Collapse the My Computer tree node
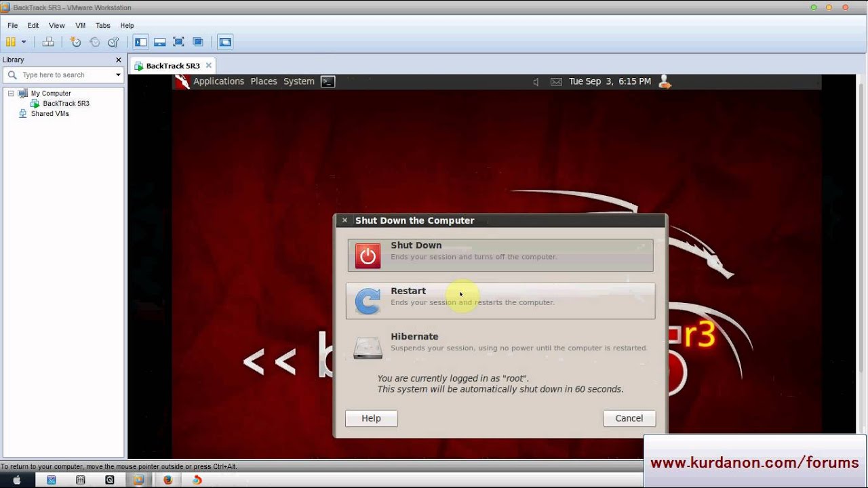The image size is (868, 488). click(11, 94)
